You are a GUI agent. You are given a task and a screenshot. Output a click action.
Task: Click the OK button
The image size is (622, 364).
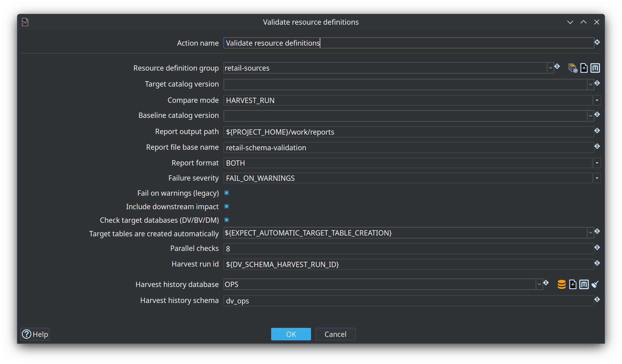point(291,334)
